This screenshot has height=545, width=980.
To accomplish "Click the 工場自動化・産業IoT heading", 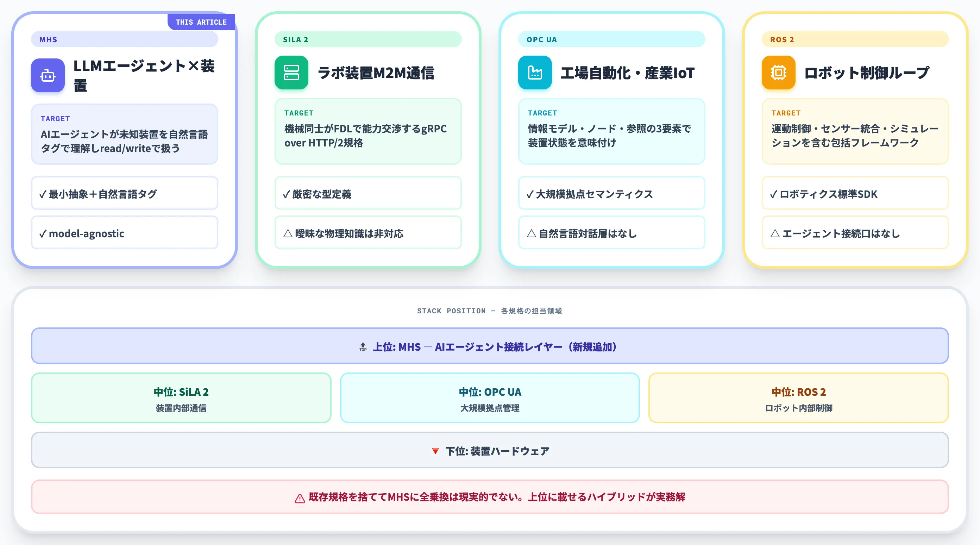I will pos(627,73).
